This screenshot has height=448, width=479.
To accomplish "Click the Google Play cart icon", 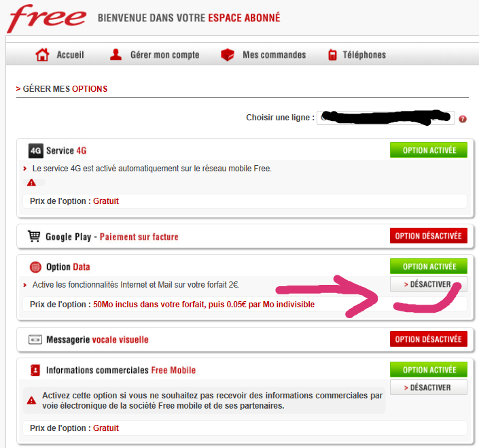I will [34, 236].
